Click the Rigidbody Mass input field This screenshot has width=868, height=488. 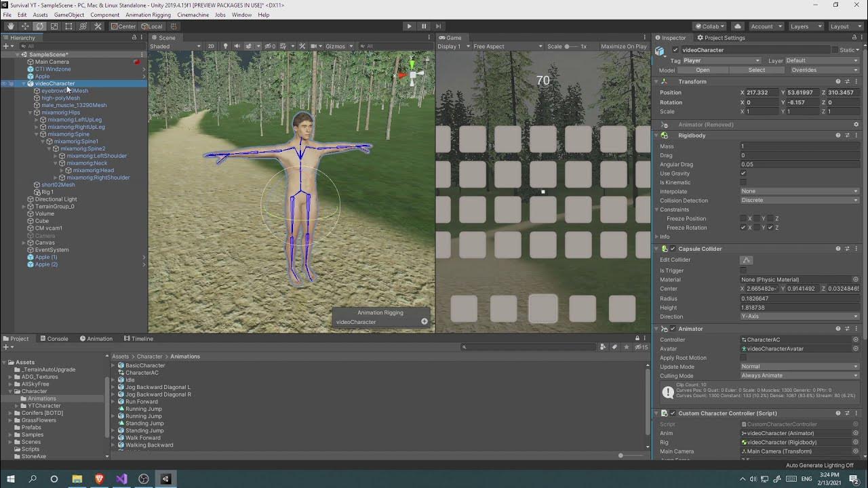tap(800, 146)
